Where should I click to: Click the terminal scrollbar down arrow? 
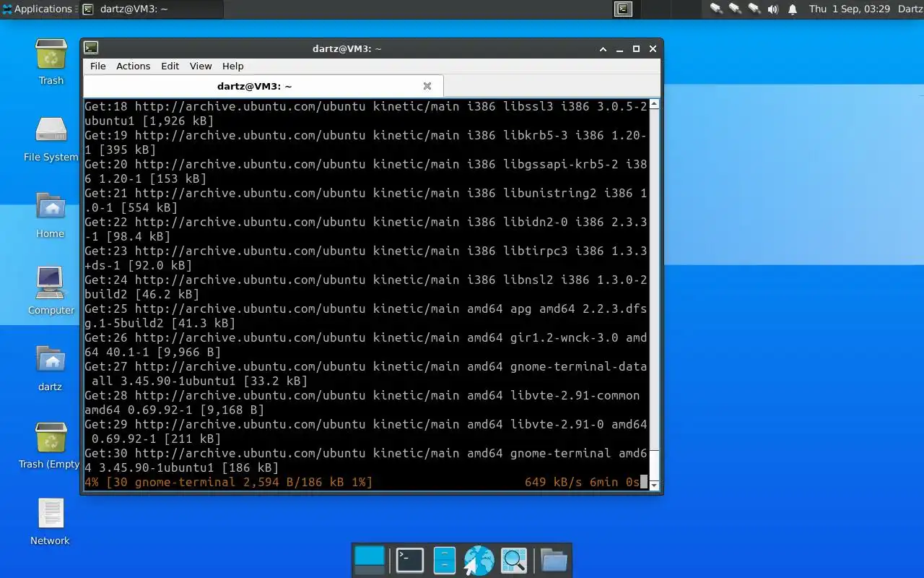tap(654, 486)
